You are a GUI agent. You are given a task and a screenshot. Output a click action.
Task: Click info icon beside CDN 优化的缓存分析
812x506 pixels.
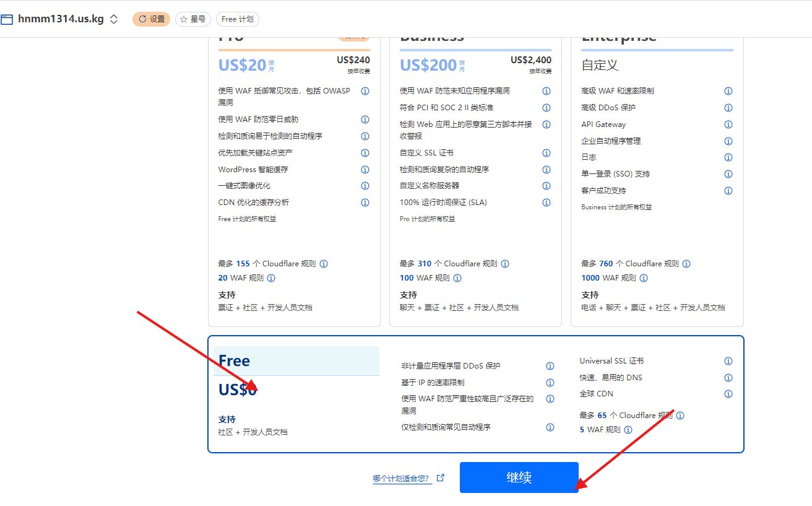(x=365, y=203)
